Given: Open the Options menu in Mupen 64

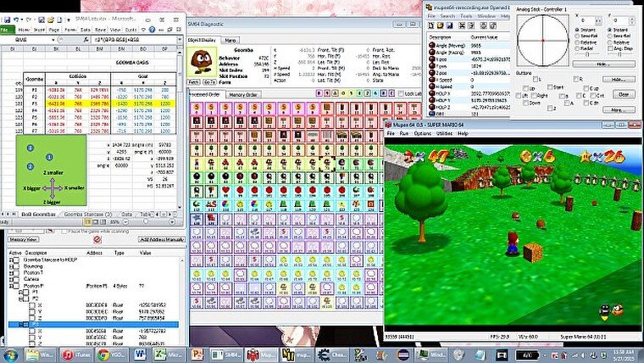Looking at the screenshot, I should [x=422, y=134].
